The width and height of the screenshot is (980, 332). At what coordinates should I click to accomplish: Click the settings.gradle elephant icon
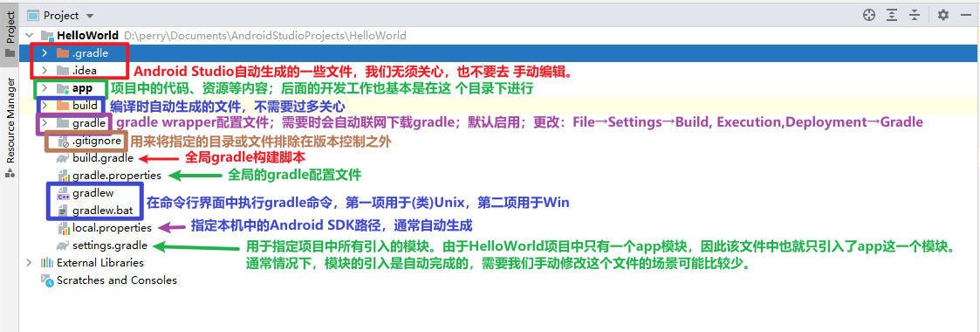pos(63,246)
